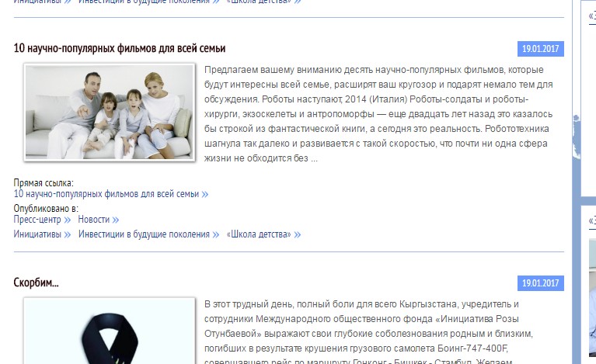Click the double-arrow icon after the direct article link
The image size is (596, 364).
[x=205, y=195]
